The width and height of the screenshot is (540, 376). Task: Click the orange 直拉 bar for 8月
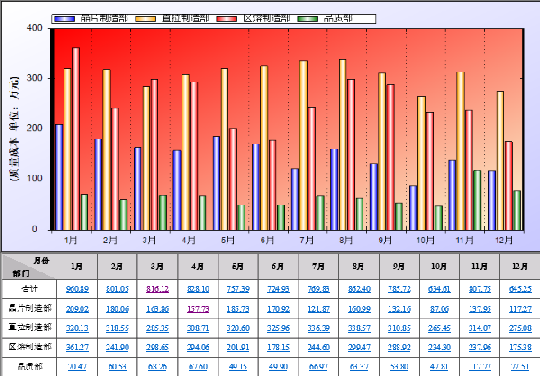pos(342,145)
